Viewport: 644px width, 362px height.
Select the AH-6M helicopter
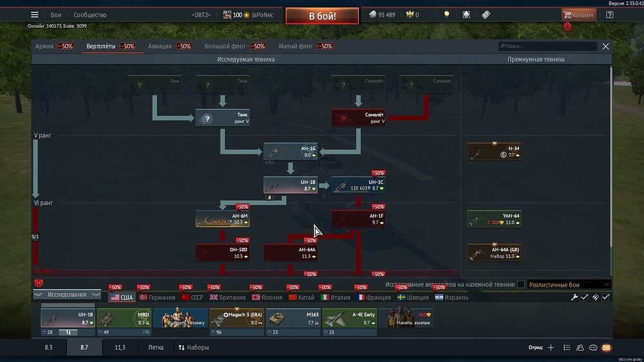[x=223, y=219]
